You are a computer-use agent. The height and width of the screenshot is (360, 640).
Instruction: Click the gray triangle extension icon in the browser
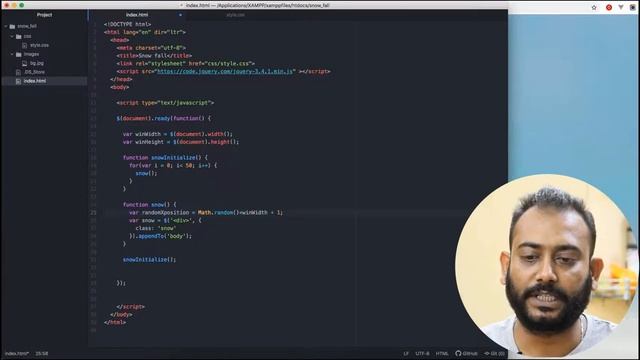pos(621,7)
